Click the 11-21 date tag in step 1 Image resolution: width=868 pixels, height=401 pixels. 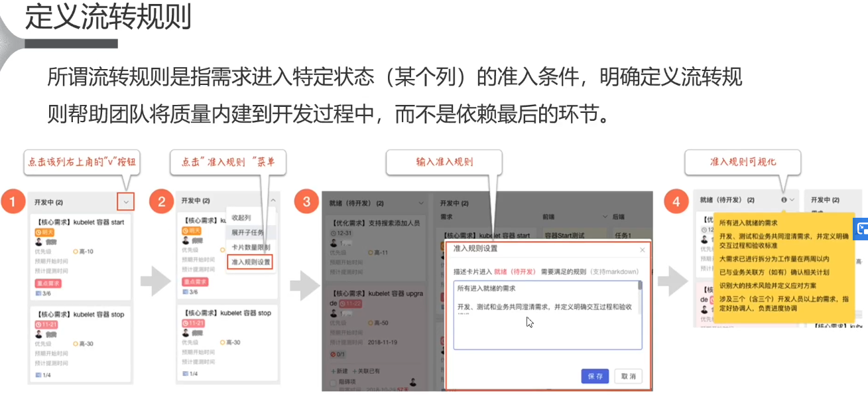pos(46,324)
